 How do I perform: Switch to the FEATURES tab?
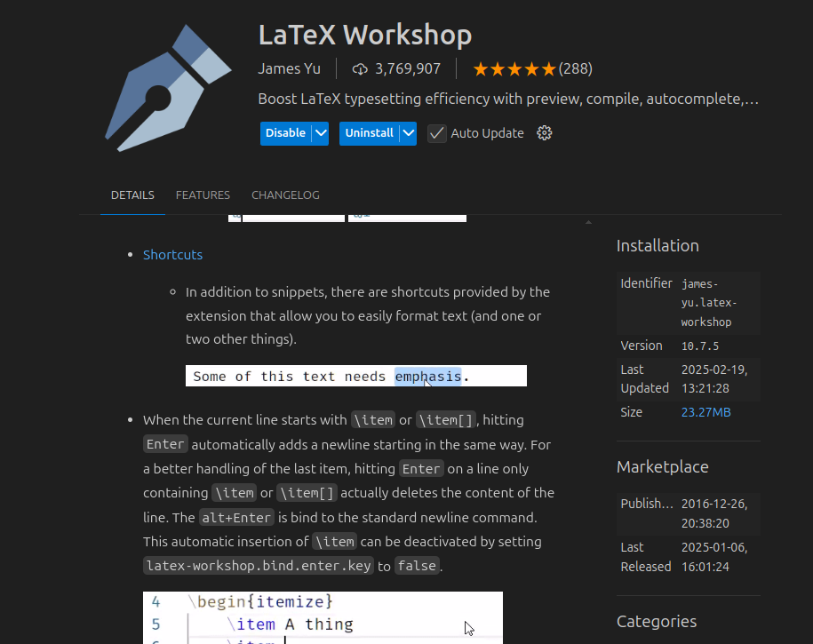point(203,195)
